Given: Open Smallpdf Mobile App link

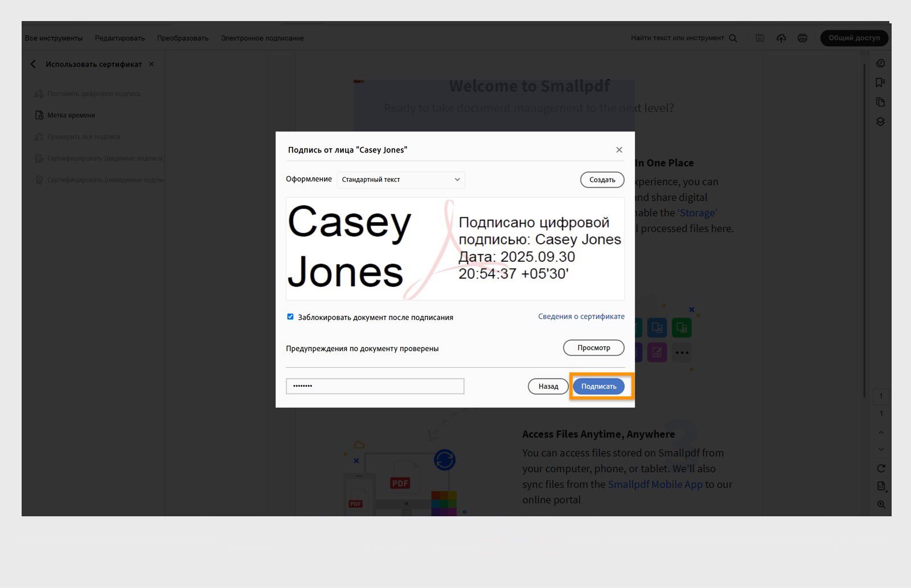Looking at the screenshot, I should pyautogui.click(x=655, y=484).
